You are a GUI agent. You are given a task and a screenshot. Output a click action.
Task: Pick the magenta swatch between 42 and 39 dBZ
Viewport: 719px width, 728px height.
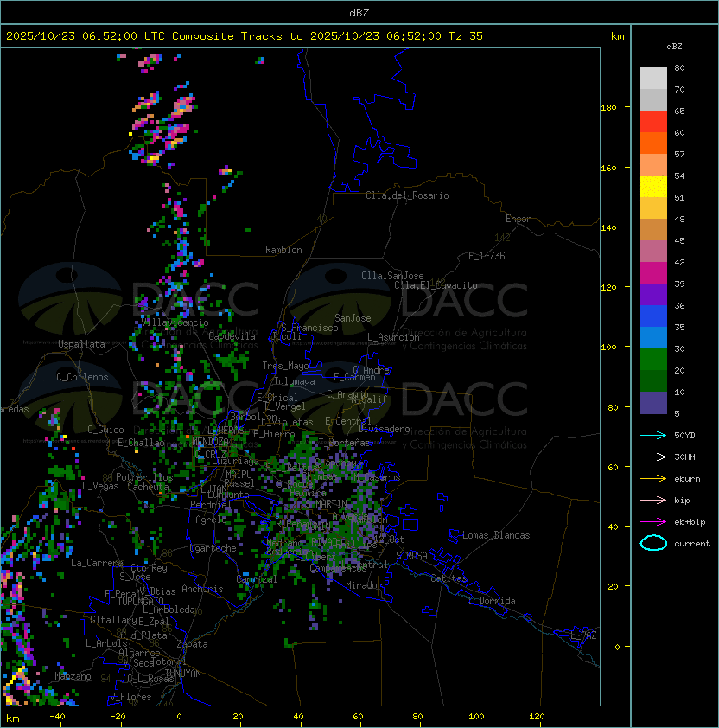[653, 273]
